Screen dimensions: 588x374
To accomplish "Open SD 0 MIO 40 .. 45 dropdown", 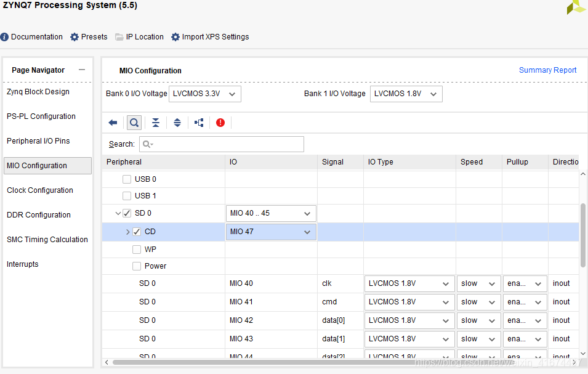I will (271, 213).
